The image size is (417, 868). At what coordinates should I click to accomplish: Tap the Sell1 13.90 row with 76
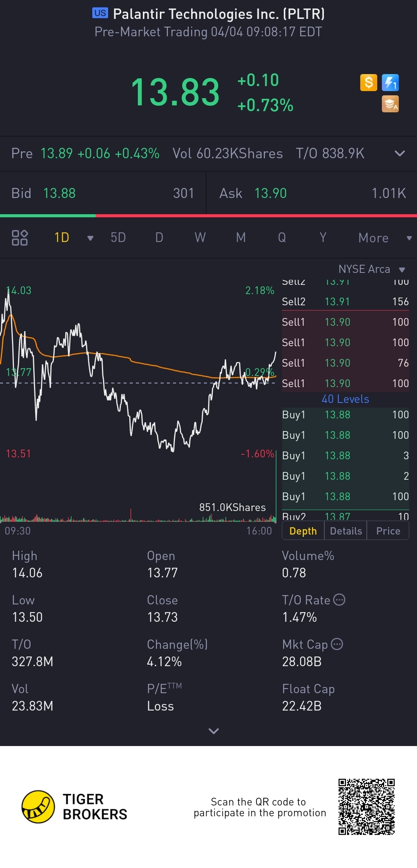point(345,363)
